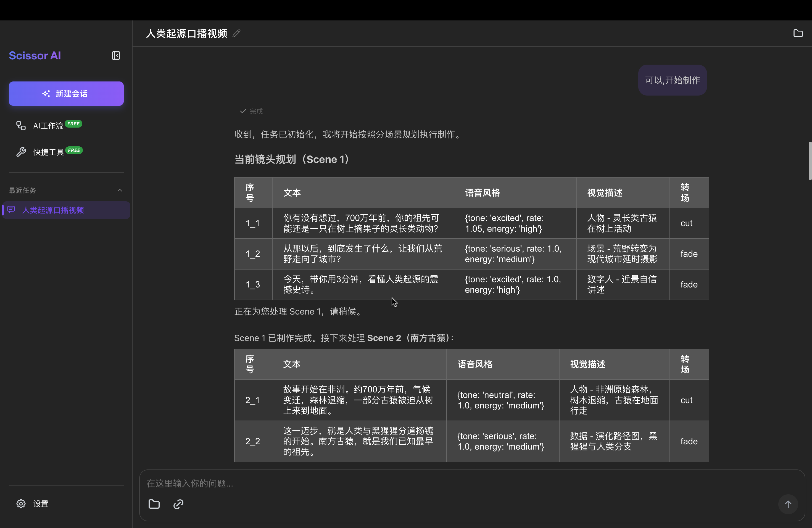Click the upward send arrow button

coord(788,504)
